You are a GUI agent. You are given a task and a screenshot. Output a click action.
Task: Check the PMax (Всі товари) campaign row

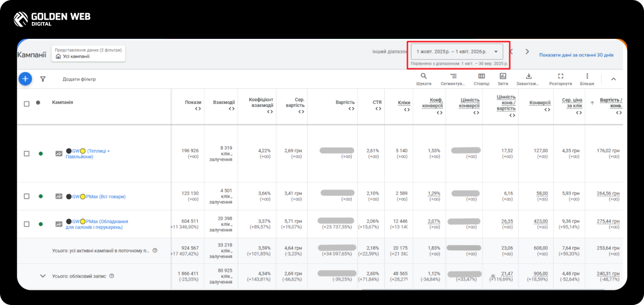[27, 196]
